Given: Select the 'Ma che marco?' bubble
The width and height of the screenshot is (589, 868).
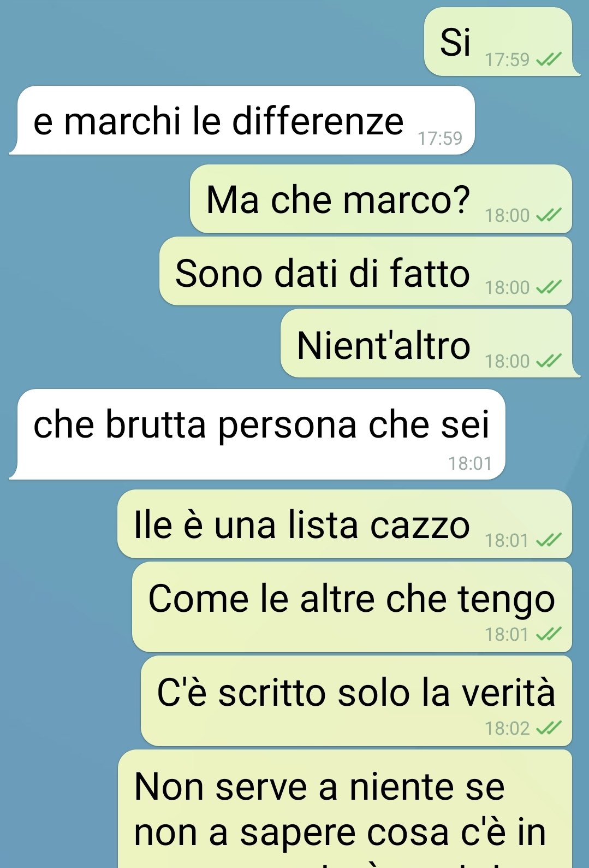Looking at the screenshot, I should 381,199.
